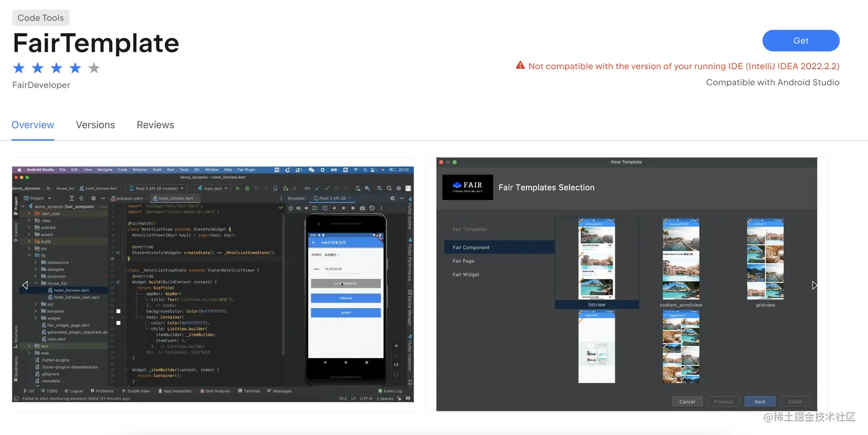The height and width of the screenshot is (435, 868).
Task: Click the red incompatibility warning icon
Action: tap(520, 65)
